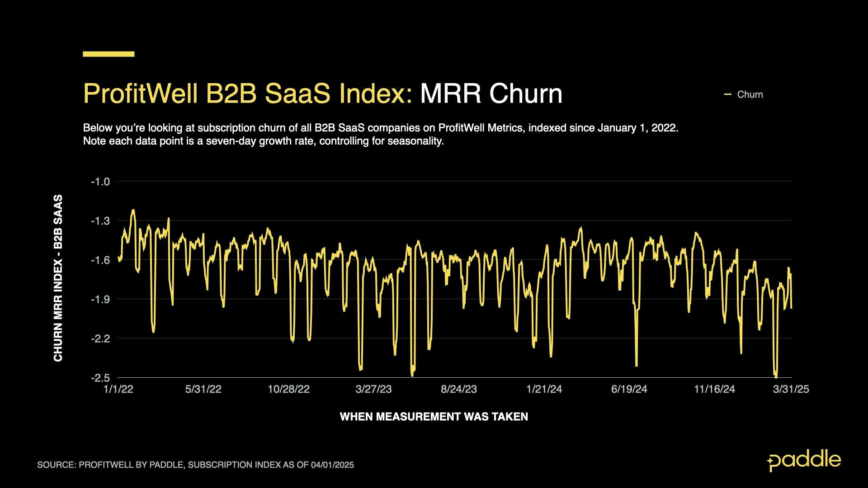868x488 pixels.
Task: Click the 1/21/24 date label
Action: [544, 389]
